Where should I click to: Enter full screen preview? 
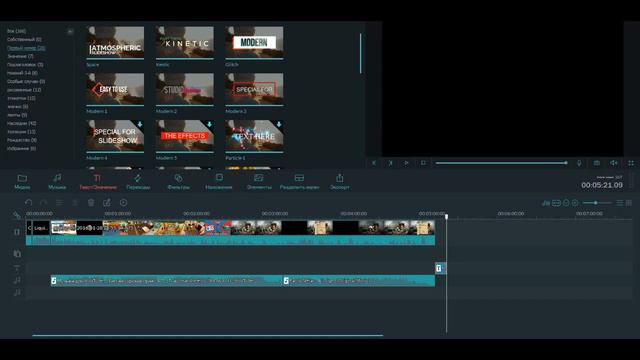tap(631, 163)
